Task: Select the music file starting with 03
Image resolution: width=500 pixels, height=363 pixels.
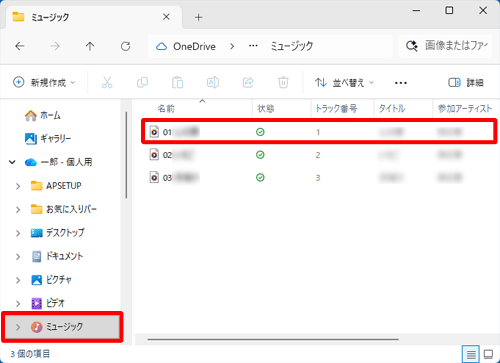Action: click(319, 177)
